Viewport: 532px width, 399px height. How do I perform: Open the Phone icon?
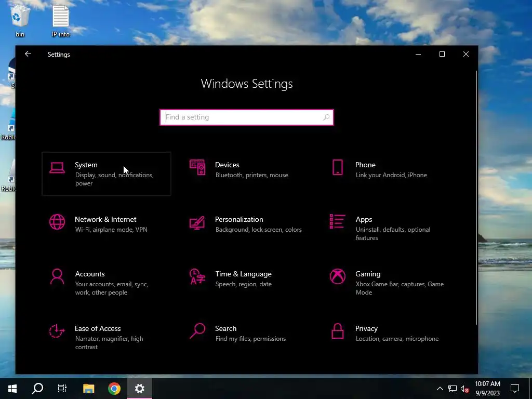pyautogui.click(x=338, y=167)
